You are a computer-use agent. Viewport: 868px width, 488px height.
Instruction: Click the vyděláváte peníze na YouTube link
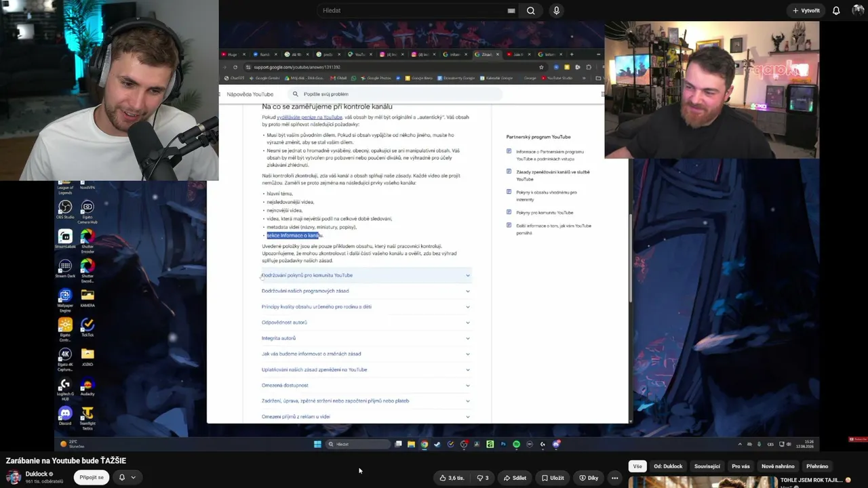(309, 117)
